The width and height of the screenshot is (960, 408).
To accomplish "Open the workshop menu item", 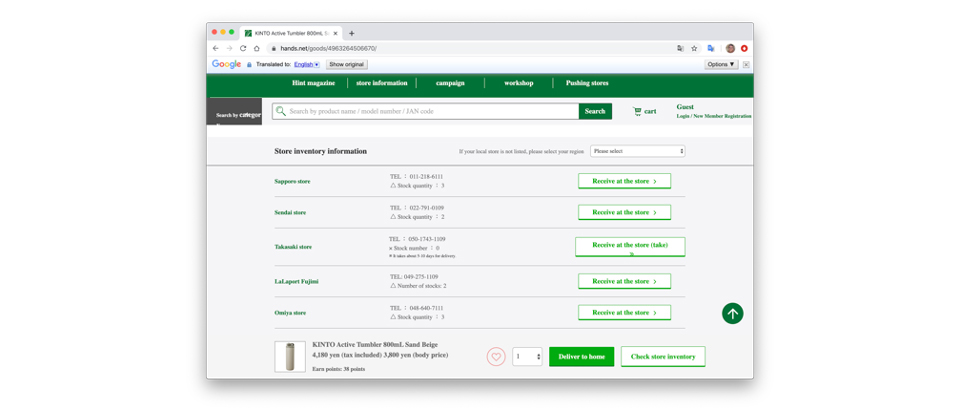I will point(518,83).
